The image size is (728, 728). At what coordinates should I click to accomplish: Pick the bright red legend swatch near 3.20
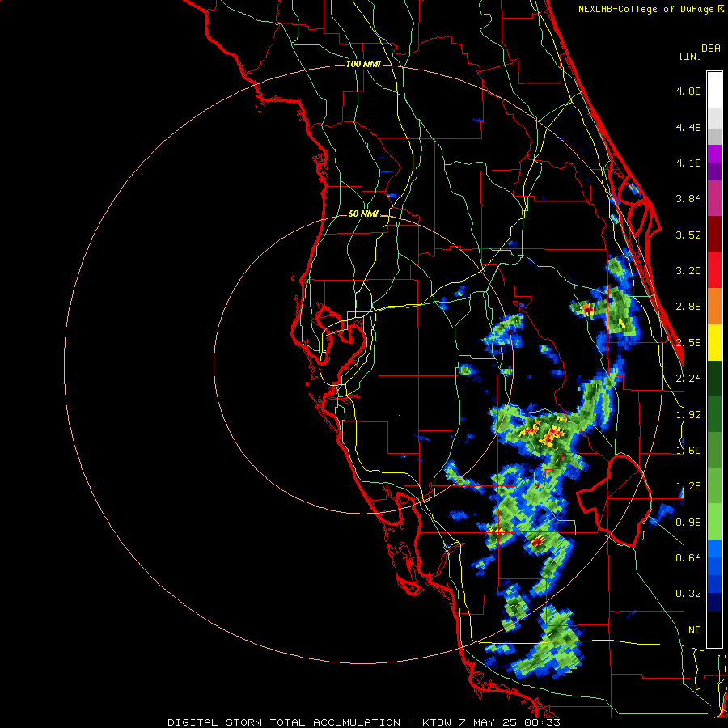(x=714, y=270)
